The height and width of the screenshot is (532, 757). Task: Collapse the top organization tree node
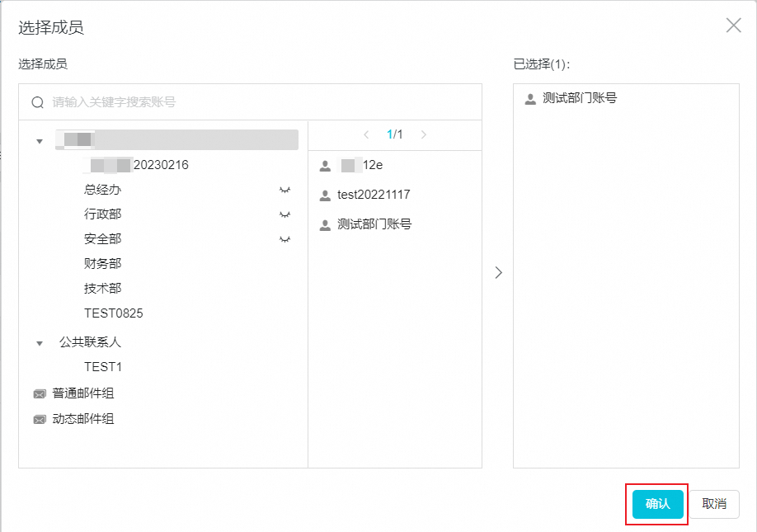tap(40, 141)
